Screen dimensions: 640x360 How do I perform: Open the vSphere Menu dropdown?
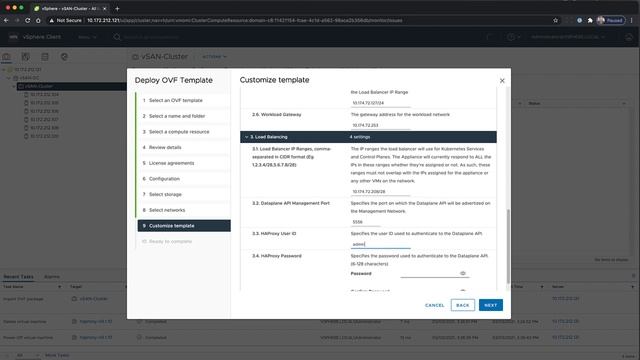click(x=87, y=37)
